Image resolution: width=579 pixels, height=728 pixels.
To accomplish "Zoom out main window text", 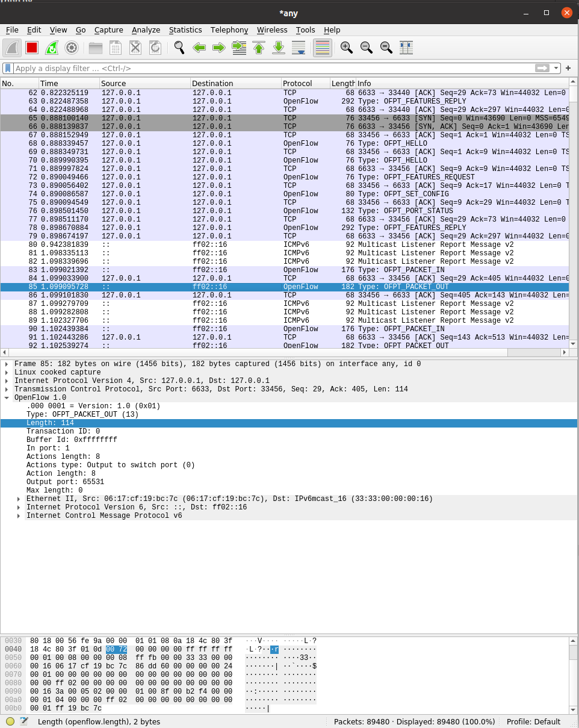I will pos(366,48).
